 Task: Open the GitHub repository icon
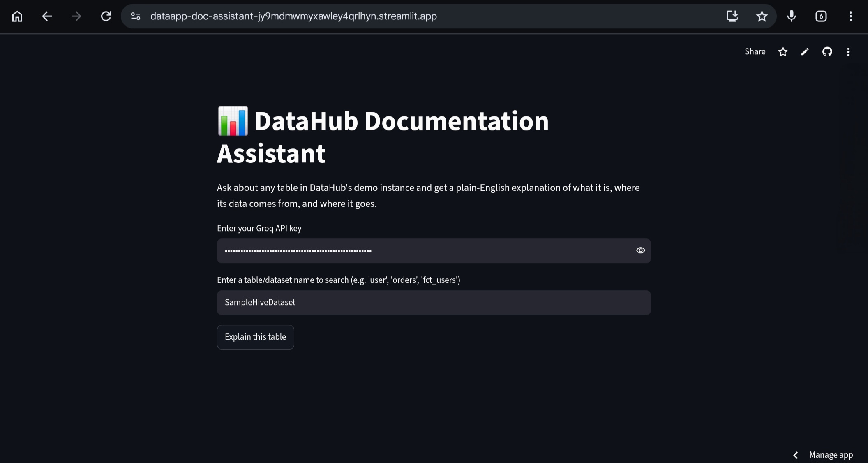[x=827, y=51]
